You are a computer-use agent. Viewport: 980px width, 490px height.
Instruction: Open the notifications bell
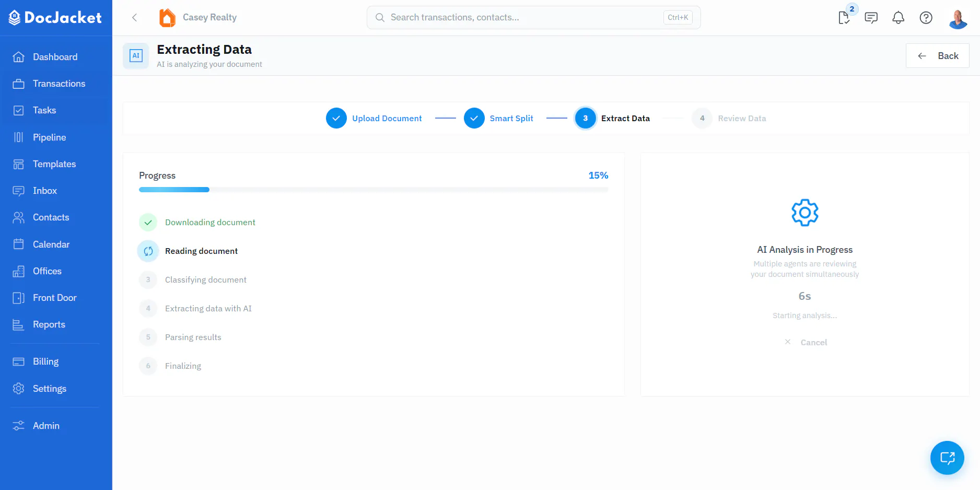(899, 18)
